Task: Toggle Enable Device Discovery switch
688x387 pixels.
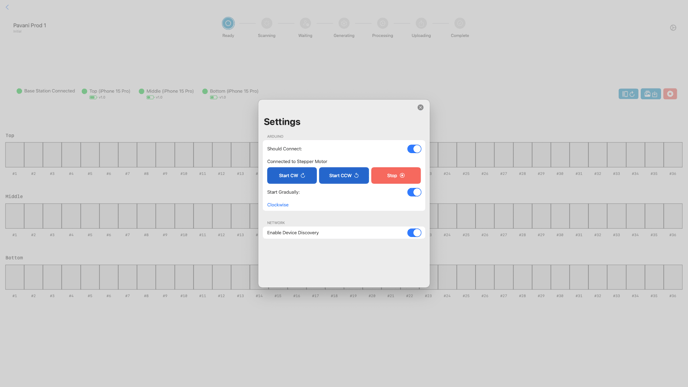Action: point(414,233)
